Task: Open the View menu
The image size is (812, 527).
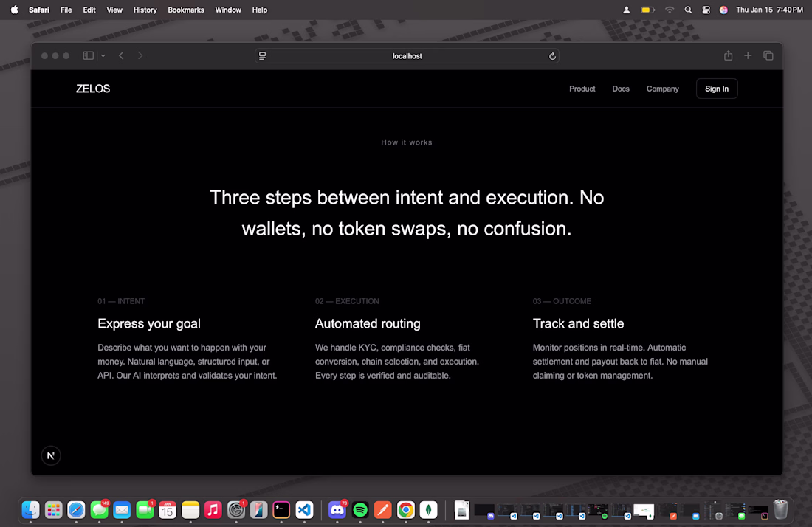Action: pyautogui.click(x=114, y=10)
